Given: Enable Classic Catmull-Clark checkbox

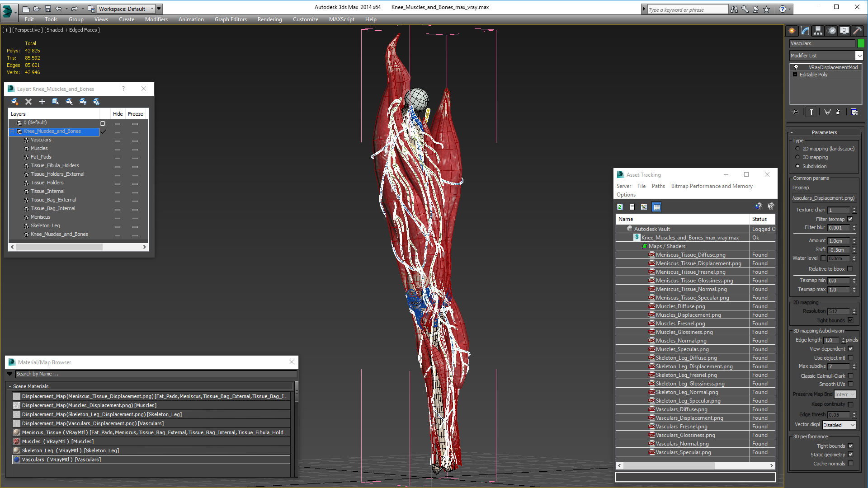Looking at the screenshot, I should [850, 376].
